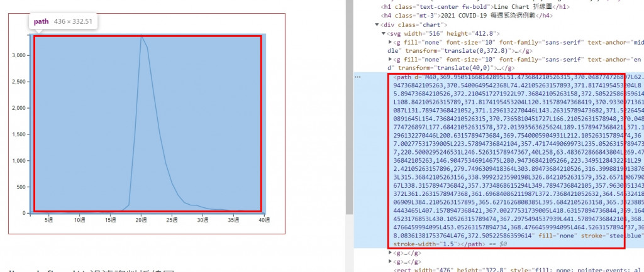Click the 30週 x-axis label
The image size is (644, 272).
point(203,220)
